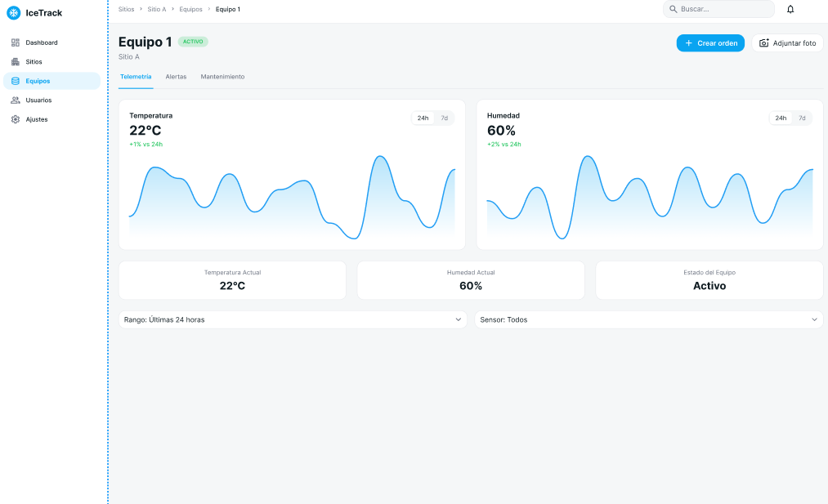Open Usuarios via the people icon
Viewport: 828px width, 504px height.
[x=16, y=100]
